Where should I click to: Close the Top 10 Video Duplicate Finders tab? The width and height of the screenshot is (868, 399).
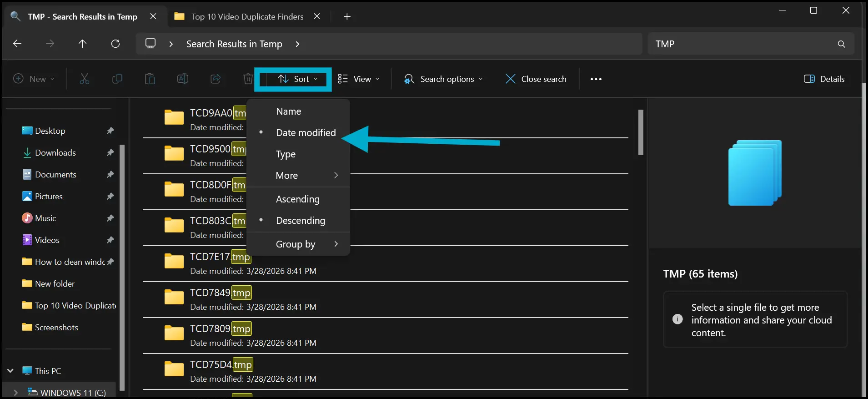[x=317, y=16]
